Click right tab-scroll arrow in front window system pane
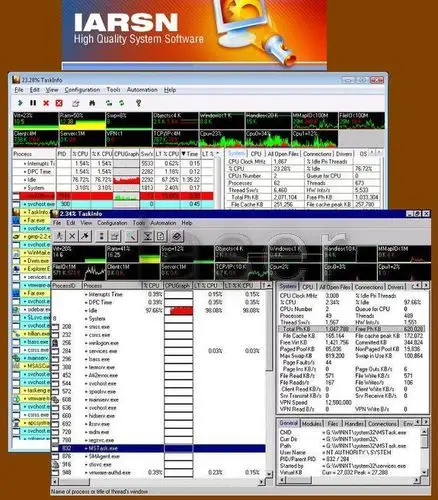 pos(426,286)
